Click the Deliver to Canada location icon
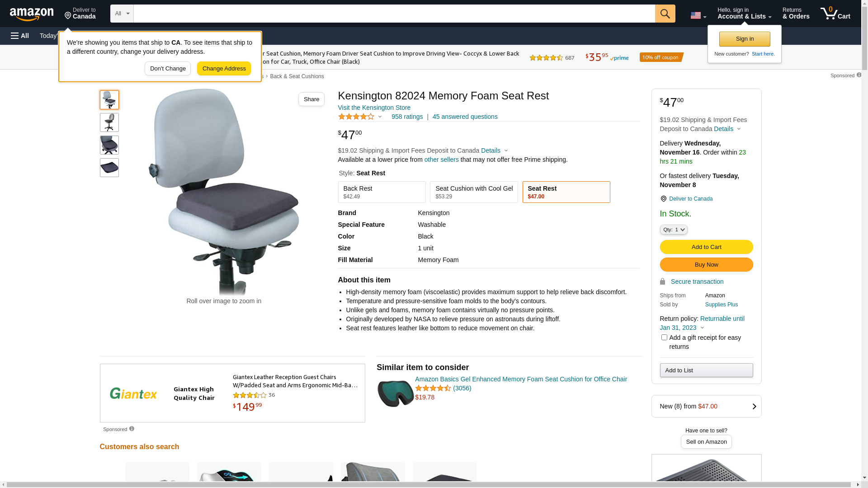 click(663, 199)
